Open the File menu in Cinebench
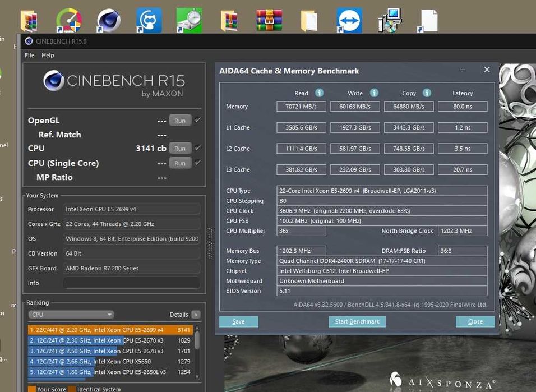Screen dimensions: 536x392 click(x=29, y=55)
